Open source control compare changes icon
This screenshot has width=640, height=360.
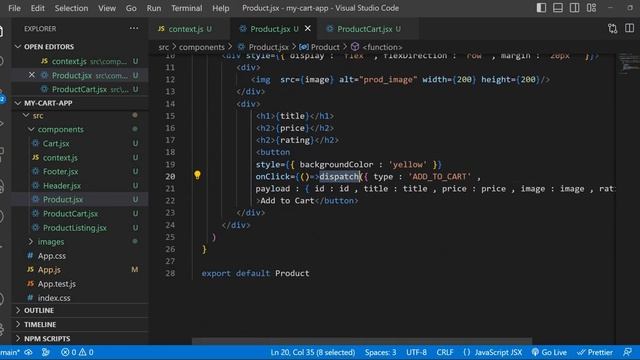point(612,29)
